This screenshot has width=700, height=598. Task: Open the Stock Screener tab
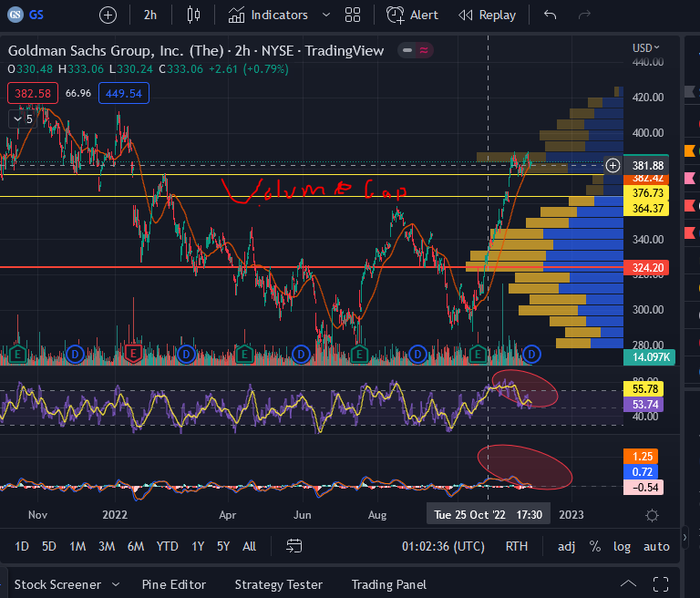(57, 584)
